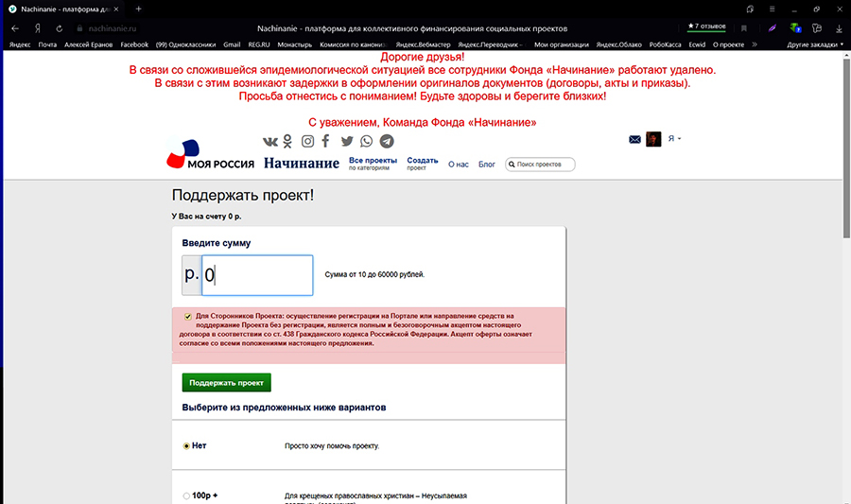Viewport: 851px width, 504px height.
Task: Open the 'Мои организации' bookmark
Action: click(561, 44)
